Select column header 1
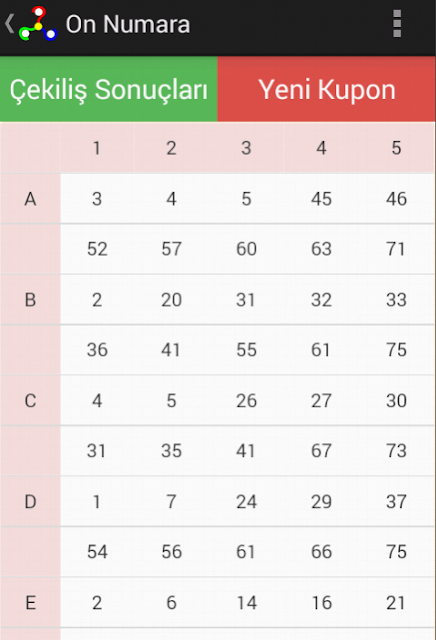436x640 pixels. 97,148
